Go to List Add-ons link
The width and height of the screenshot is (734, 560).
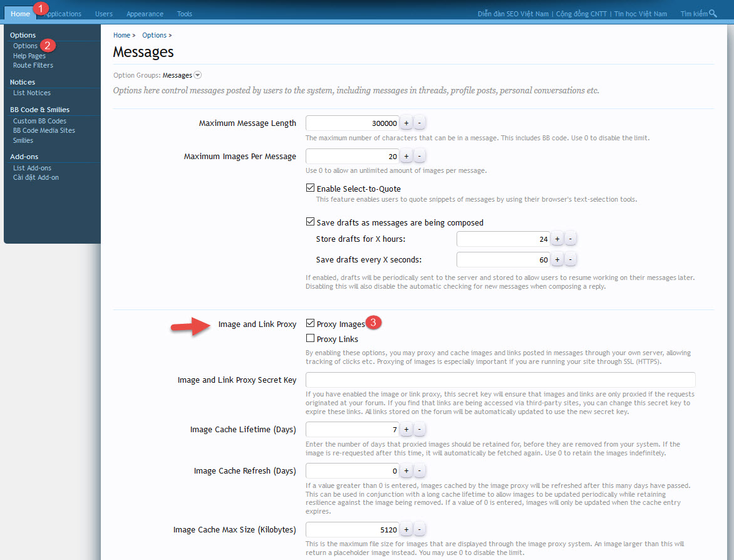(32, 168)
